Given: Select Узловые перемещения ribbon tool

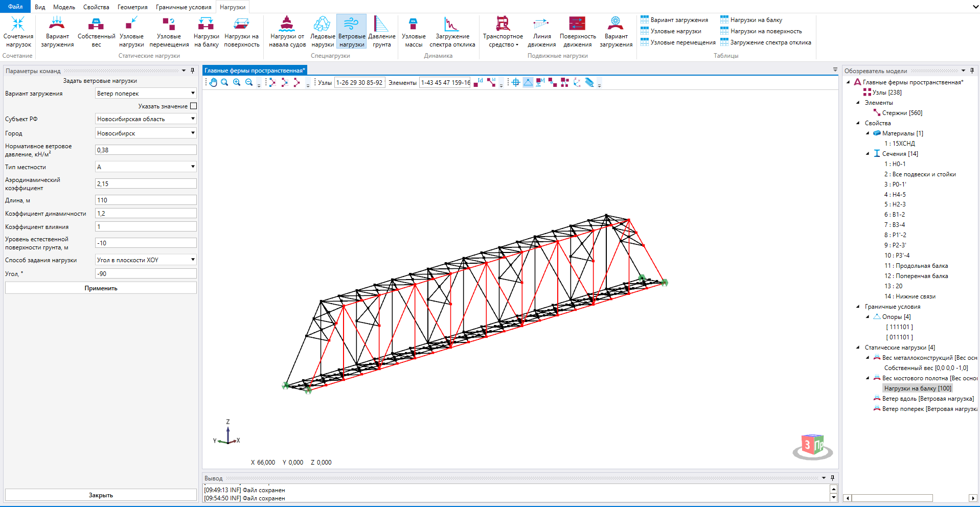Looking at the screenshot, I should tap(169, 32).
